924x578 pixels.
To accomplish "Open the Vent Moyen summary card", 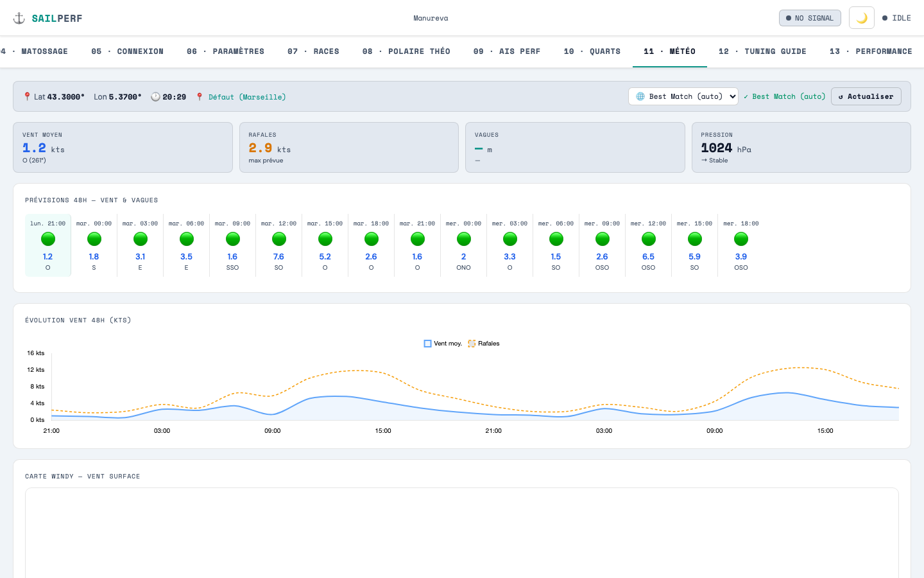I will pos(123,148).
